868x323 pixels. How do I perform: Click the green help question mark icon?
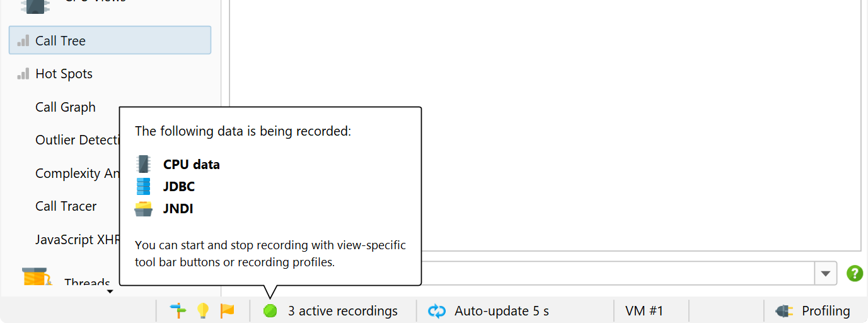point(854,273)
